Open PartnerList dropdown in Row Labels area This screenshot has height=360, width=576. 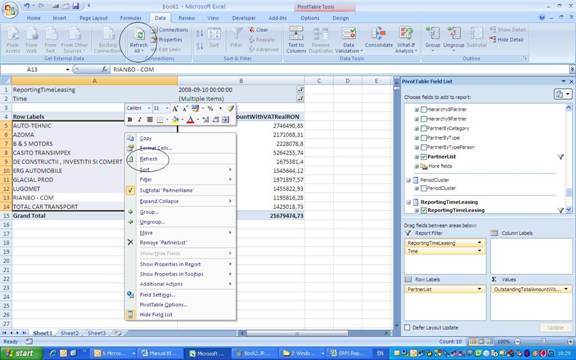click(x=479, y=289)
